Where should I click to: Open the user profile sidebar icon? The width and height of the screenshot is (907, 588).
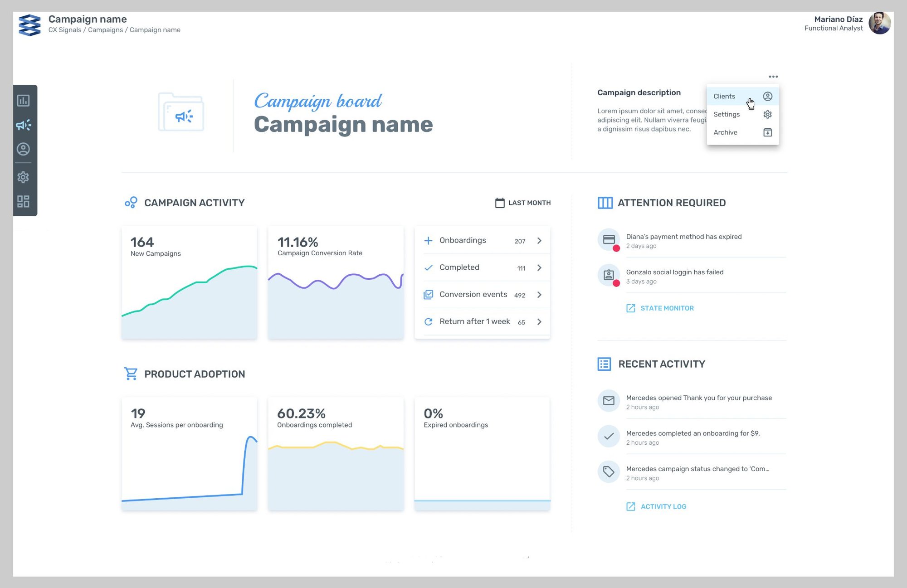coord(23,149)
